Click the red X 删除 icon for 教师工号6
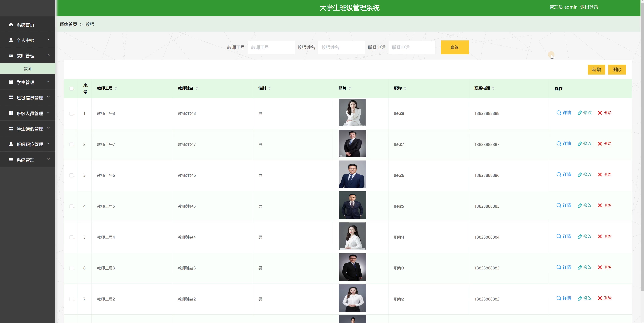Screen dimensions: 644x323 pyautogui.click(x=600, y=174)
